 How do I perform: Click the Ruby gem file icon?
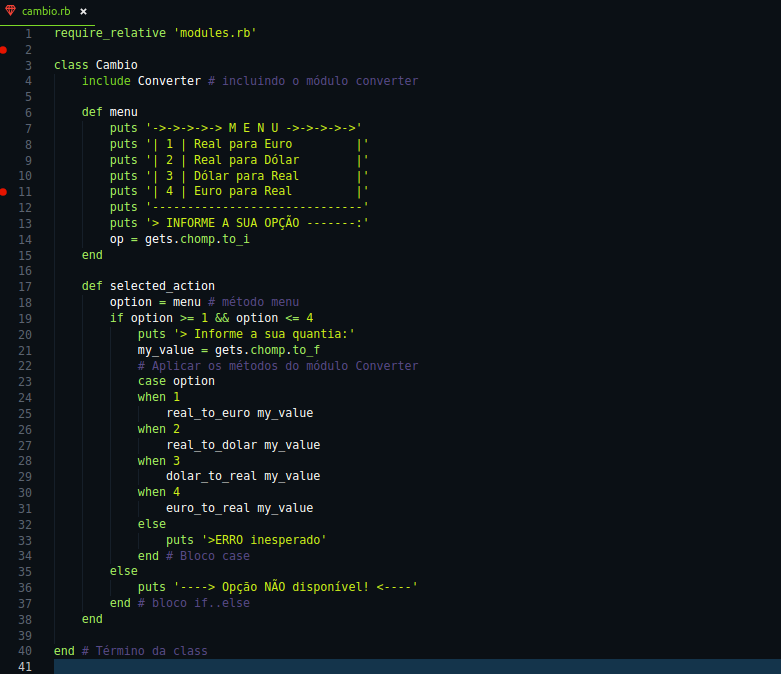(x=10, y=10)
